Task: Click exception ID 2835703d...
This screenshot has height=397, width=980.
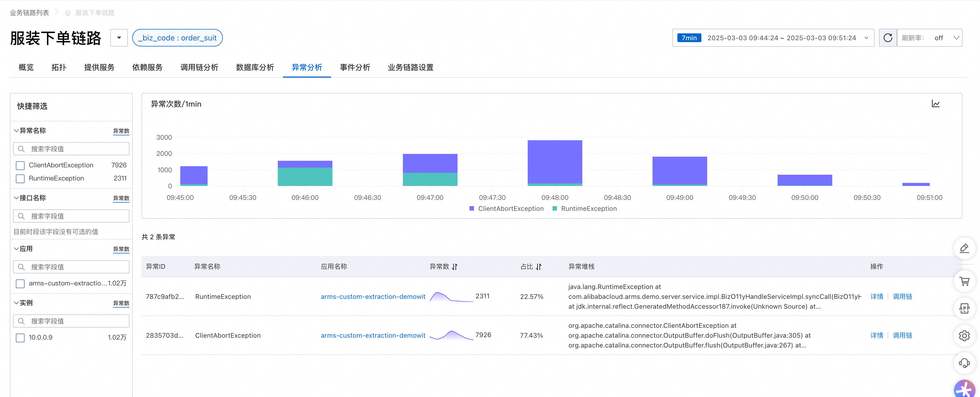Action: [164, 335]
